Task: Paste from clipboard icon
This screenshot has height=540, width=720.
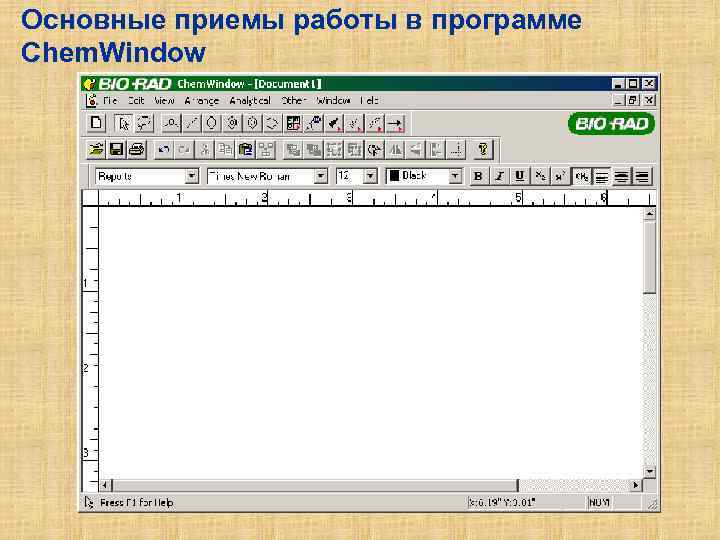Action: 246,150
